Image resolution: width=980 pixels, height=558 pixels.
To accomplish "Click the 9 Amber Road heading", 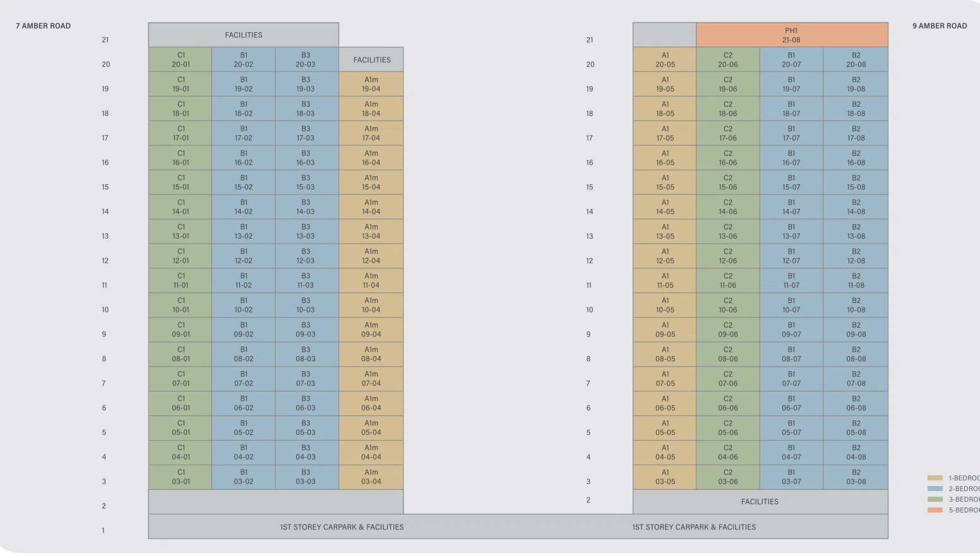I will 940,26.
